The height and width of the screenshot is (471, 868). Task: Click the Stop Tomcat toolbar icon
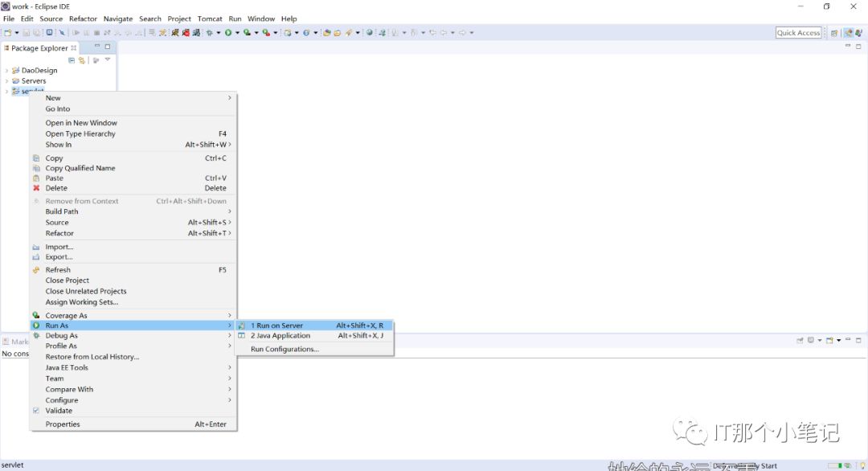(x=186, y=33)
